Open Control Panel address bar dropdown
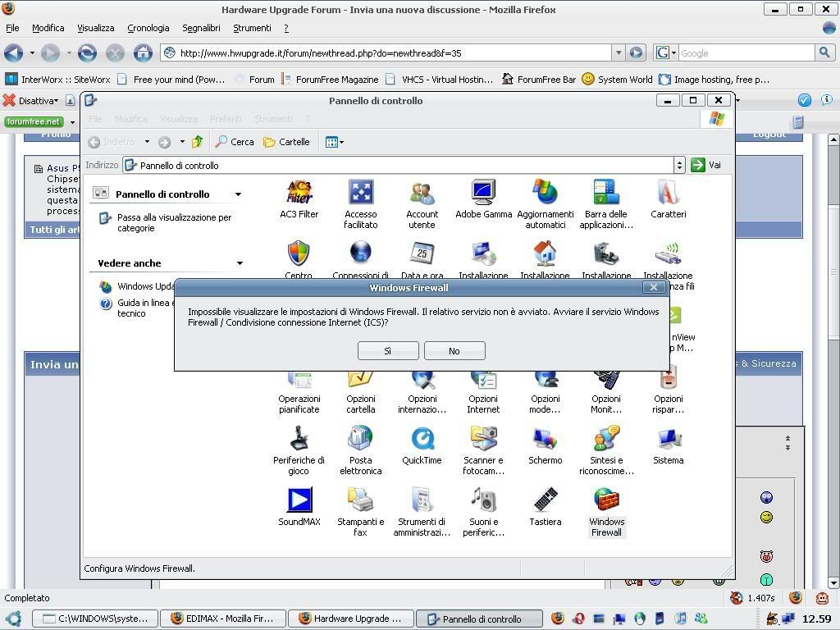The height and width of the screenshot is (630, 840). click(x=679, y=165)
